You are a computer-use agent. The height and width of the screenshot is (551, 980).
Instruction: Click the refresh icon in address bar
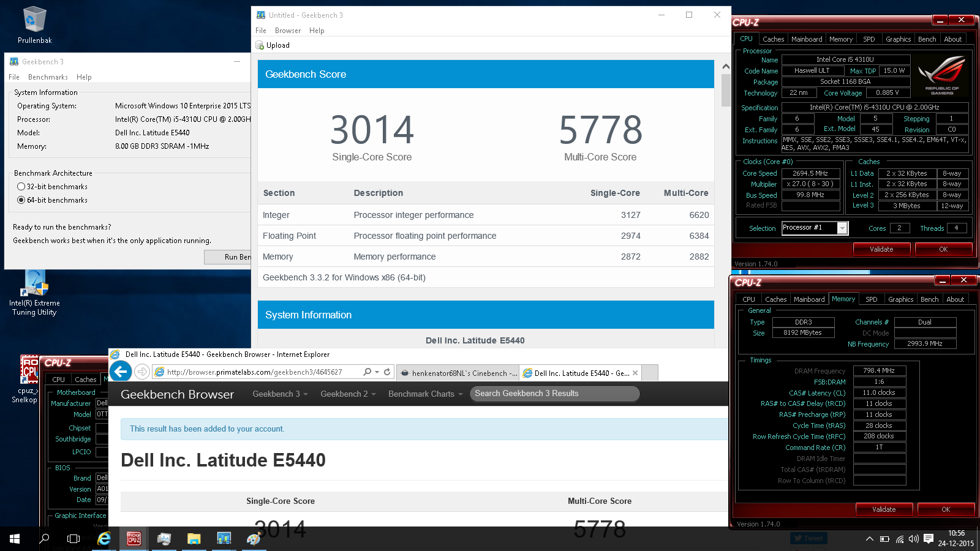click(387, 372)
